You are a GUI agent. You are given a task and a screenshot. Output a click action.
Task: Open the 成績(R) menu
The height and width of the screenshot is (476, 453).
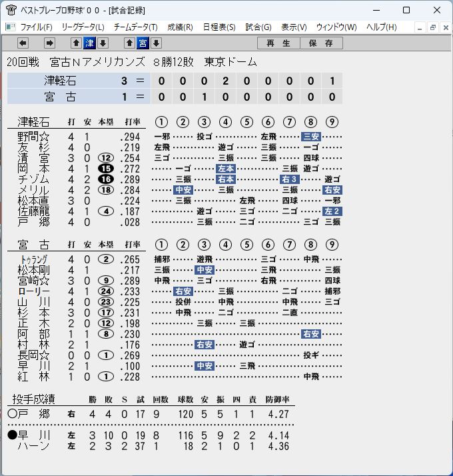point(180,27)
